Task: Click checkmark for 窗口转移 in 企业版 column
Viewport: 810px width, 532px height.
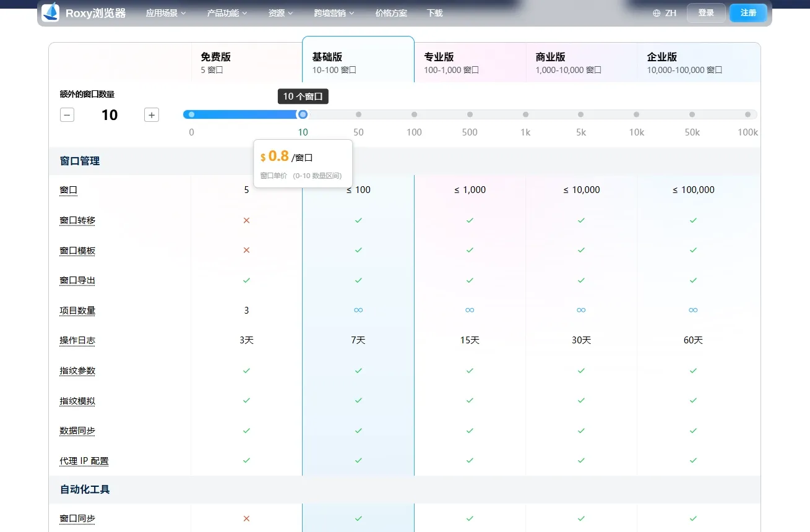Action: pyautogui.click(x=693, y=220)
